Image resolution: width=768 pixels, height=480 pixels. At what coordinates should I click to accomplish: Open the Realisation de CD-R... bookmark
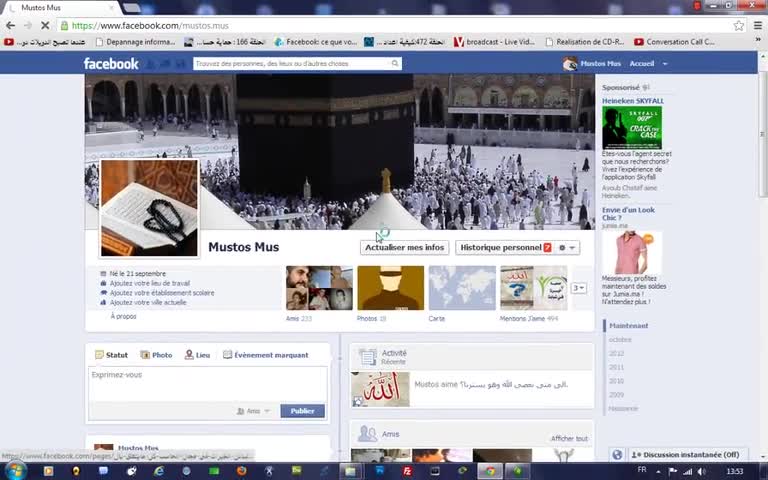pyautogui.click(x=584, y=42)
